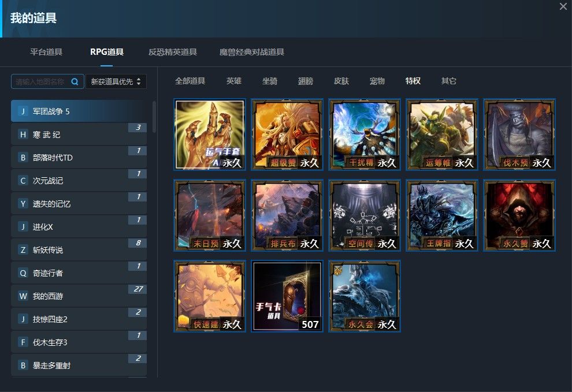Open the 魔兽经典对战道具 tab
The width and height of the screenshot is (572, 392).
pos(252,52)
